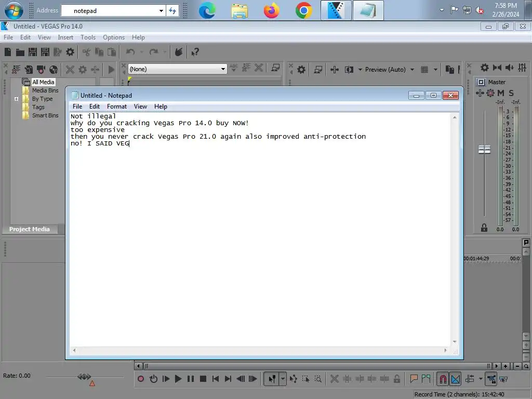Toggle Lock Envelopes to Events button

click(x=491, y=379)
